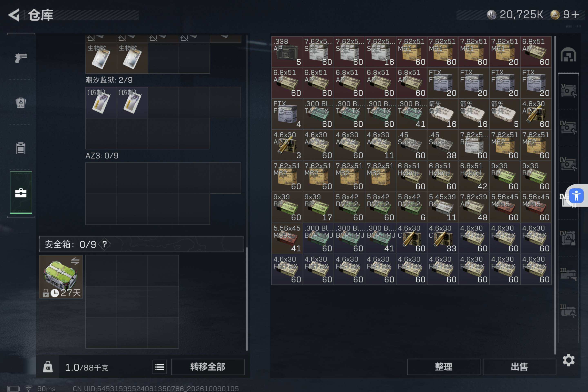The height and width of the screenshot is (392, 588).
Task: Select the green safe box with 27天 timer
Action: (61, 276)
